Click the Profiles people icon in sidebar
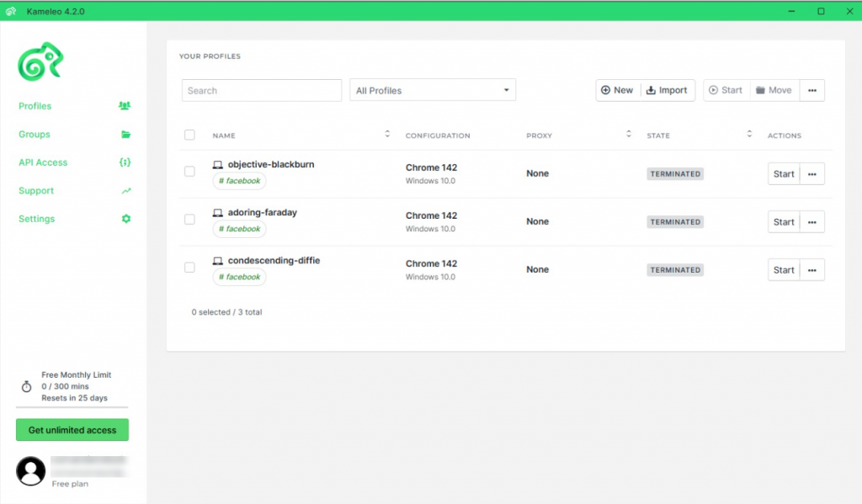862x504 pixels. click(x=125, y=106)
